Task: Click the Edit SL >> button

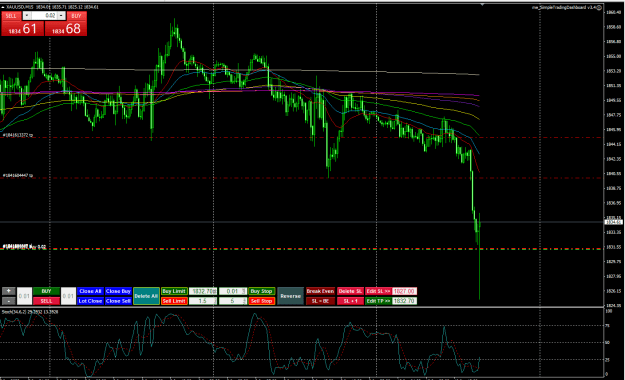Action: pyautogui.click(x=378, y=291)
